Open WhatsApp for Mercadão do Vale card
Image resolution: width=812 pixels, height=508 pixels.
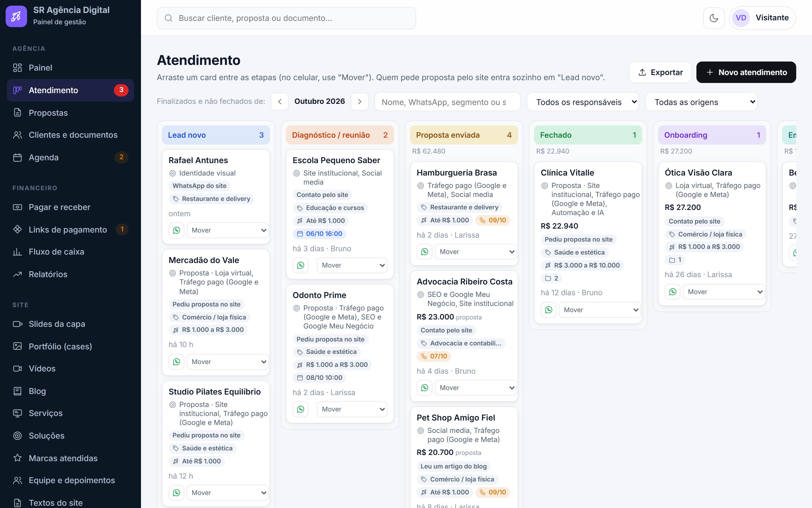click(x=176, y=362)
